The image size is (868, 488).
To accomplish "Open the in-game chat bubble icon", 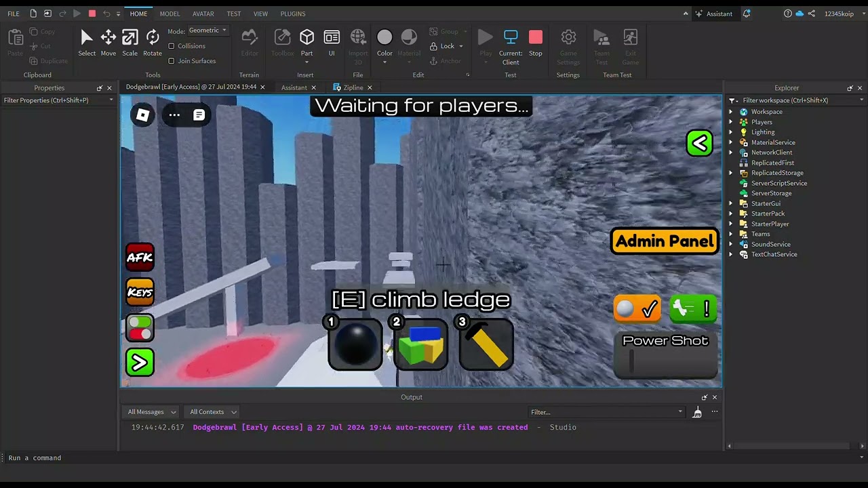I will point(199,115).
